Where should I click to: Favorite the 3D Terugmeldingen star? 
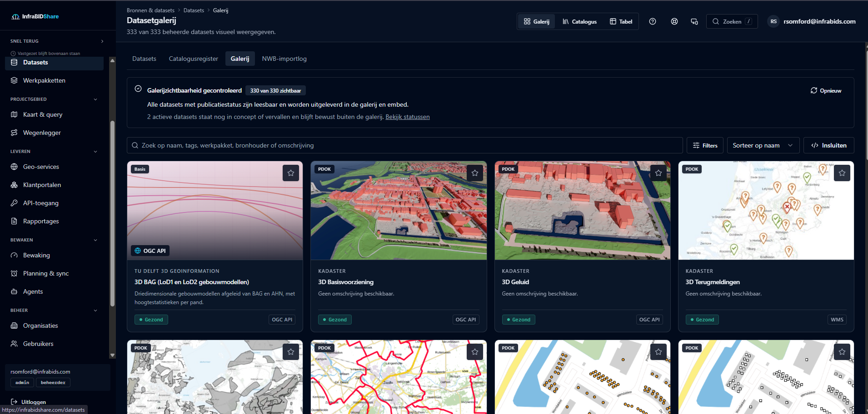pos(842,173)
